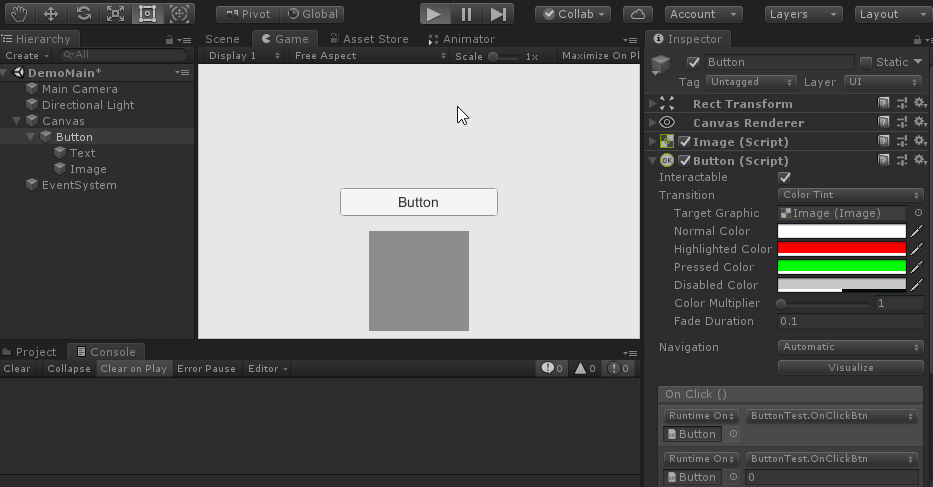Click the Button in Game view
This screenshot has height=487, width=933.
point(418,202)
